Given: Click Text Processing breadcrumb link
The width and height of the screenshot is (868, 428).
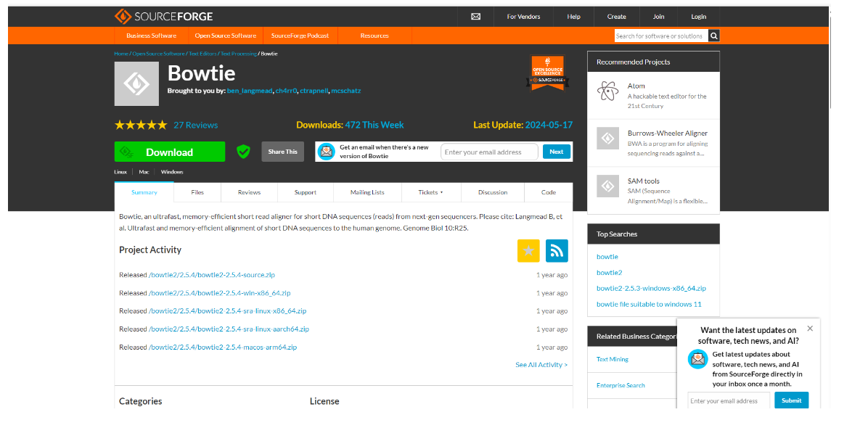Looking at the screenshot, I should click(239, 54).
